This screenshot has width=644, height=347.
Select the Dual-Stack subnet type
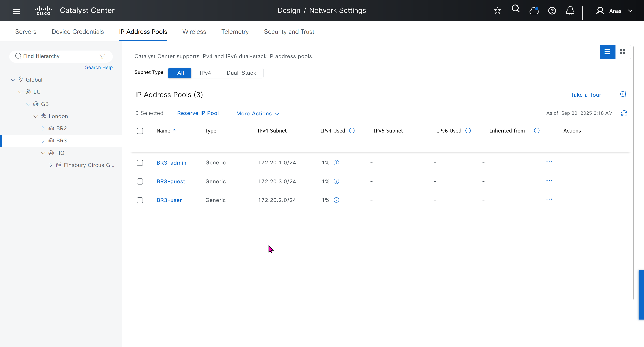(241, 73)
